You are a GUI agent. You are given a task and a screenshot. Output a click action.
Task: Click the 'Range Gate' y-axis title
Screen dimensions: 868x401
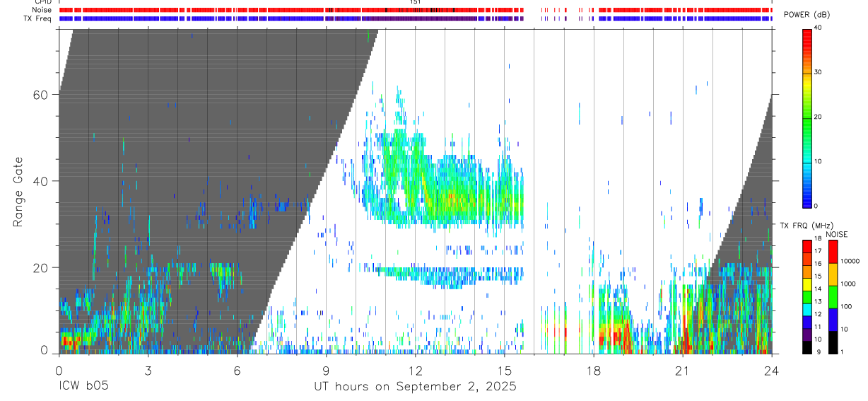coord(19,192)
